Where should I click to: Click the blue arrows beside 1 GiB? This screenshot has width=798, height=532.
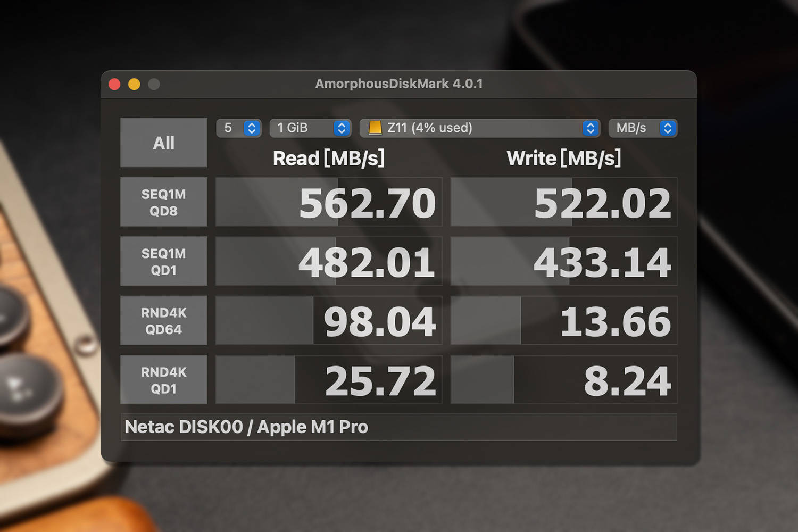(x=342, y=128)
